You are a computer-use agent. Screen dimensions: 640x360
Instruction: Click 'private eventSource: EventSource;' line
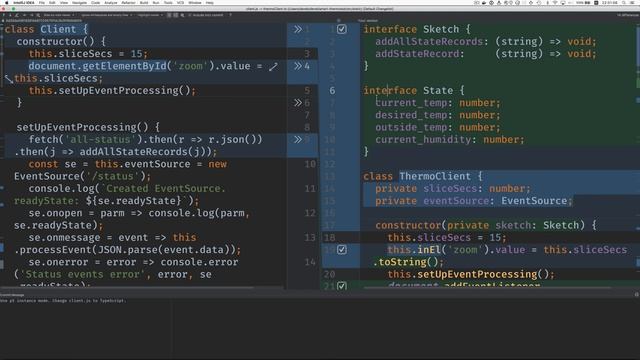tap(474, 200)
